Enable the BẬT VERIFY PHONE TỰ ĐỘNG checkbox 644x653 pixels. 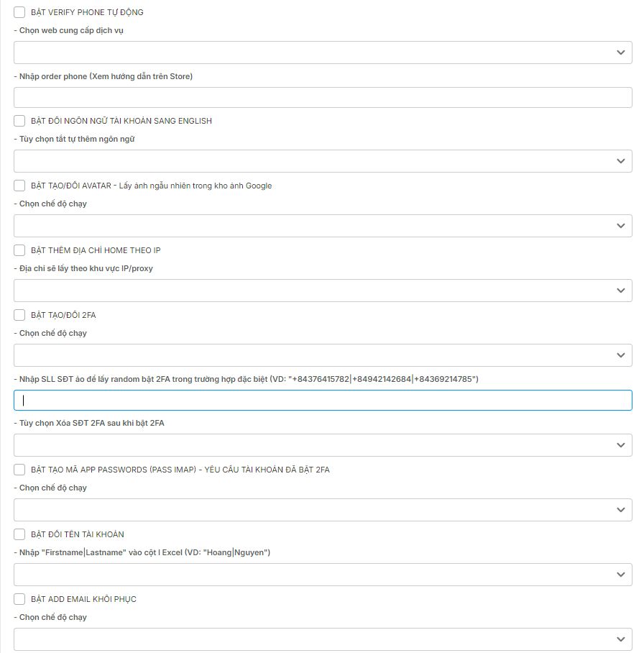pyautogui.click(x=19, y=12)
